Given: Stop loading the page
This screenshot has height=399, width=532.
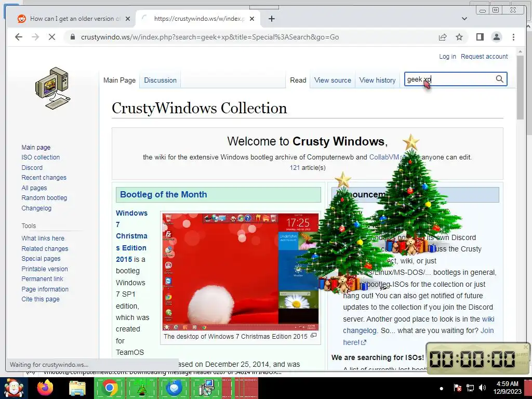Looking at the screenshot, I should 52,37.
